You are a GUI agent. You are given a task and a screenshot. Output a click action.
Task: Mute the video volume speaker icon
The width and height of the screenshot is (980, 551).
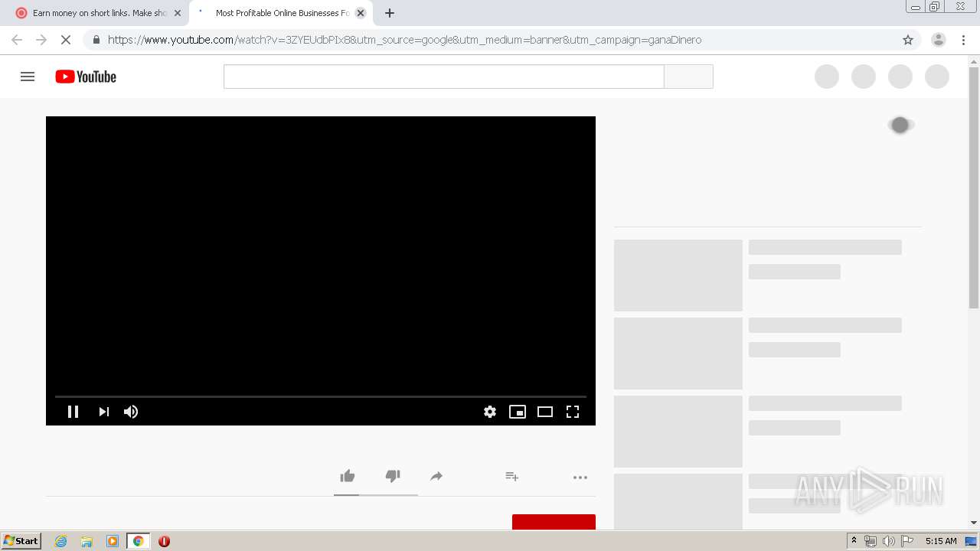coord(131,412)
